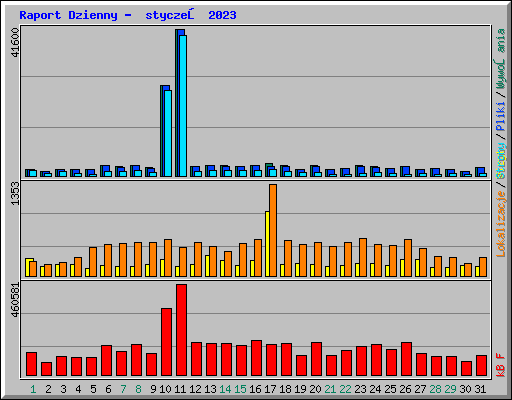512x400 pixels.
Task: Click the orange bar for day 23
Action: tap(363, 257)
